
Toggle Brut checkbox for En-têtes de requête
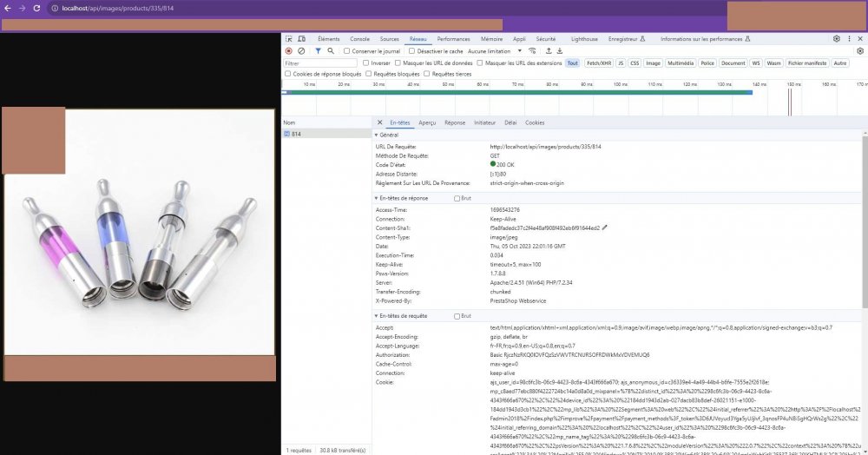point(457,316)
